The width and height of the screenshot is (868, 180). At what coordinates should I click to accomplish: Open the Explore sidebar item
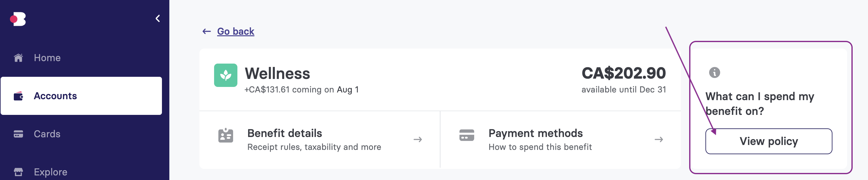[x=81, y=172]
